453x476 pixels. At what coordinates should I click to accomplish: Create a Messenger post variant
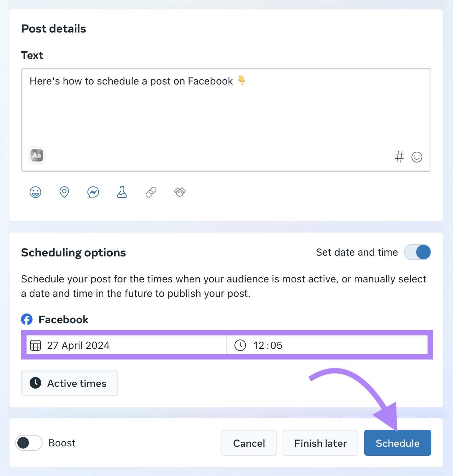(x=93, y=192)
